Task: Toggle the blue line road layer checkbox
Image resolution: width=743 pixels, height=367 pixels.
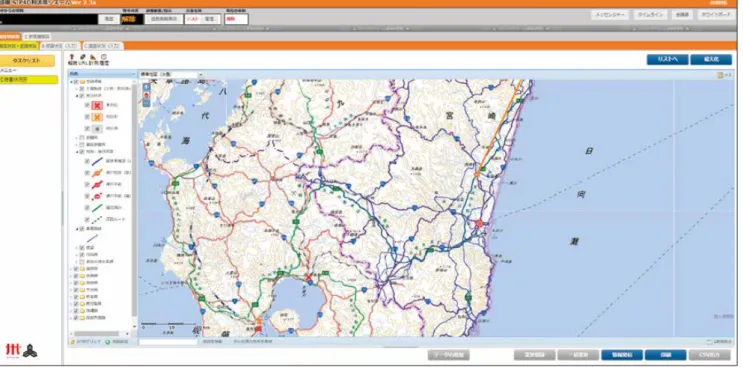Action: tap(87, 161)
